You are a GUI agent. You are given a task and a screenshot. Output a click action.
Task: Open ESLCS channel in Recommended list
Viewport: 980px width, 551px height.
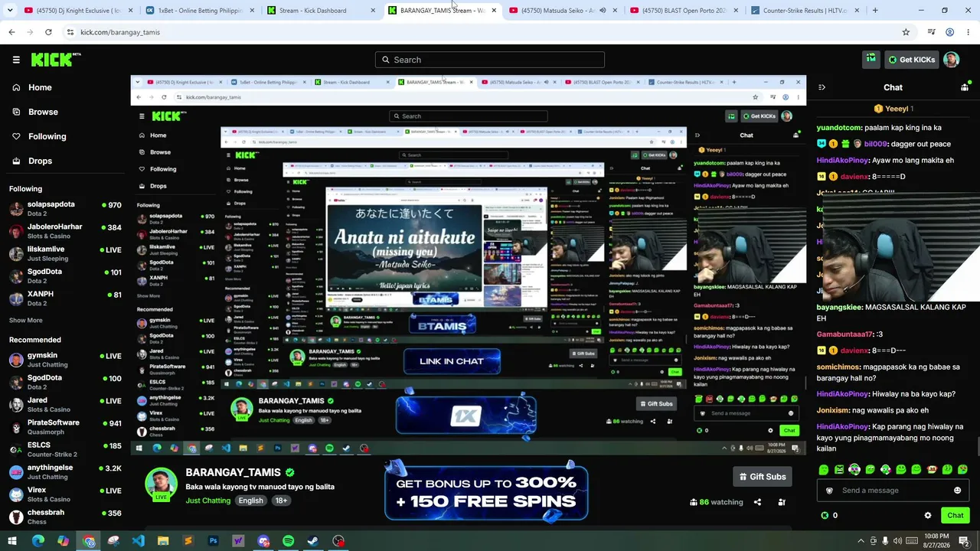click(65, 449)
